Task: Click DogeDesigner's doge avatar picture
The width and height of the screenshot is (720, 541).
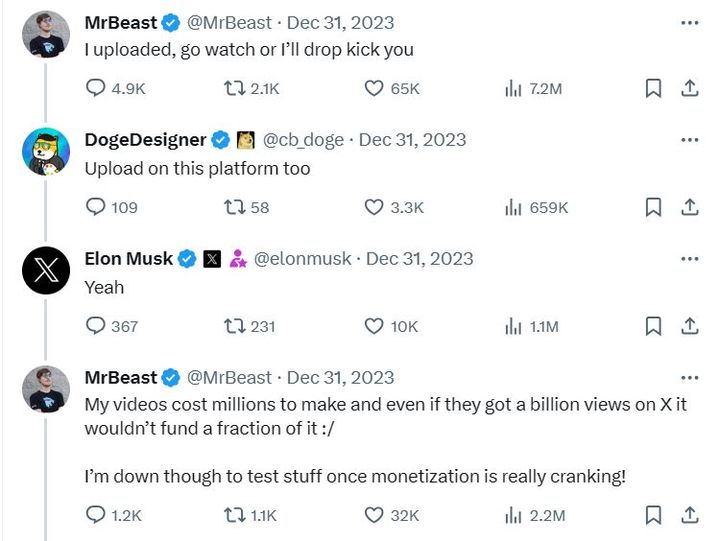Action: [46, 152]
